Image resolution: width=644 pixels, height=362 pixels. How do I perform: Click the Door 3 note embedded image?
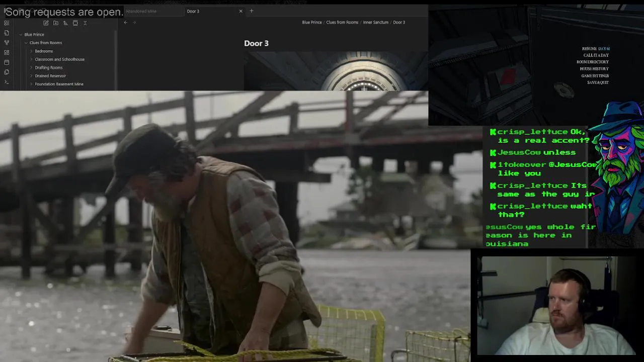click(336, 71)
